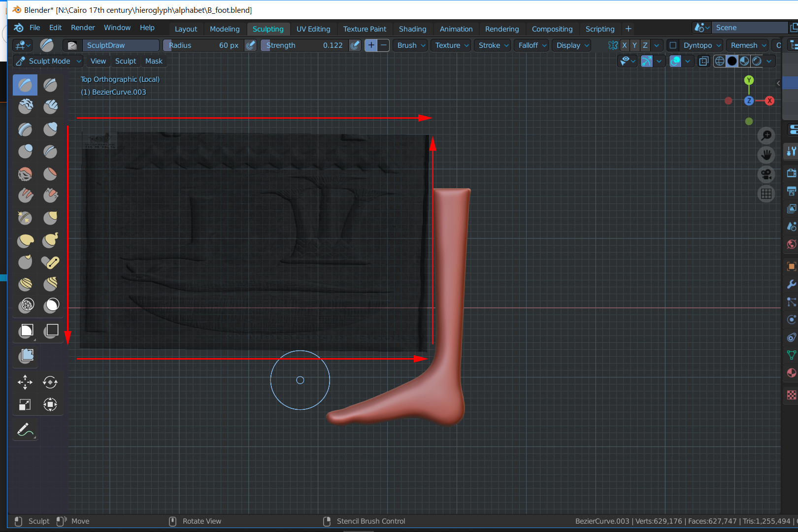Enable Y axis sculpt symmetry
Screen dimensions: 798x532
click(x=634, y=45)
